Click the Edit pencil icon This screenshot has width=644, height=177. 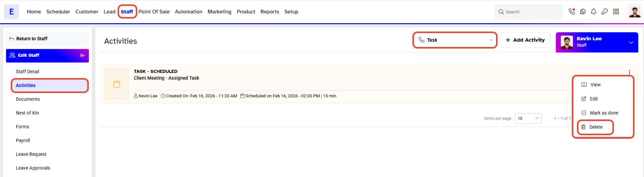584,99
